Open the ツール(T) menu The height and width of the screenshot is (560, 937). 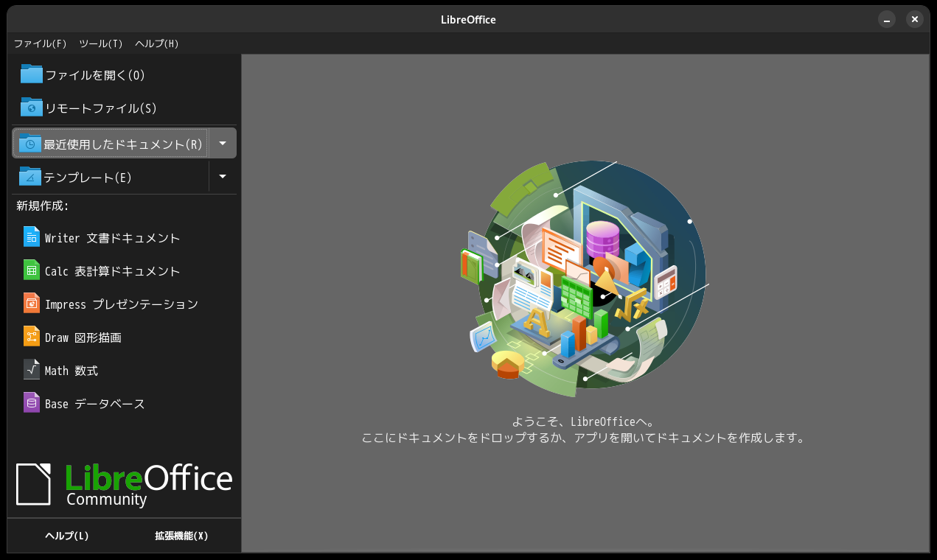pos(101,43)
